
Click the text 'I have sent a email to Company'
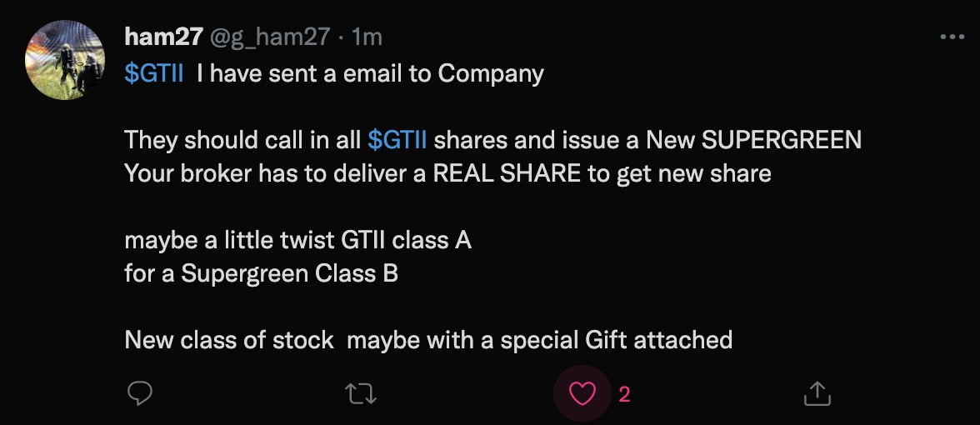[x=370, y=73]
